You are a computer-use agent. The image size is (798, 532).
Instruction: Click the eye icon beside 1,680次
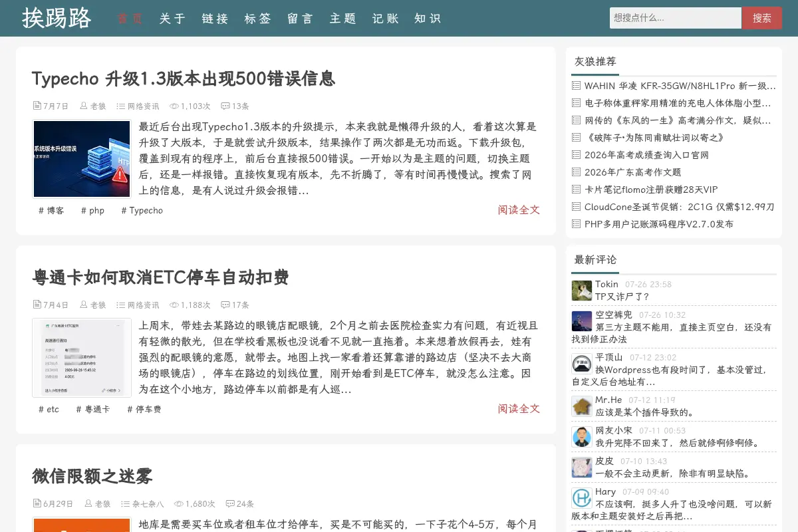click(x=179, y=503)
